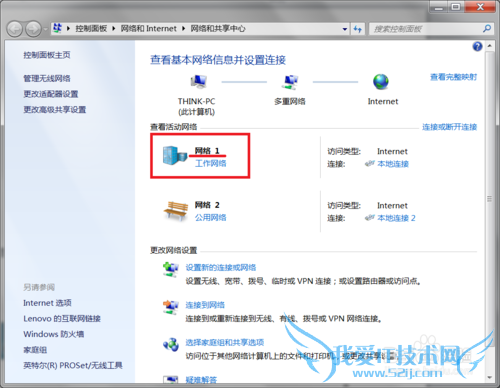Open the 本地连接 link for 网络 1
This screenshot has height=388, width=500.
point(393,164)
